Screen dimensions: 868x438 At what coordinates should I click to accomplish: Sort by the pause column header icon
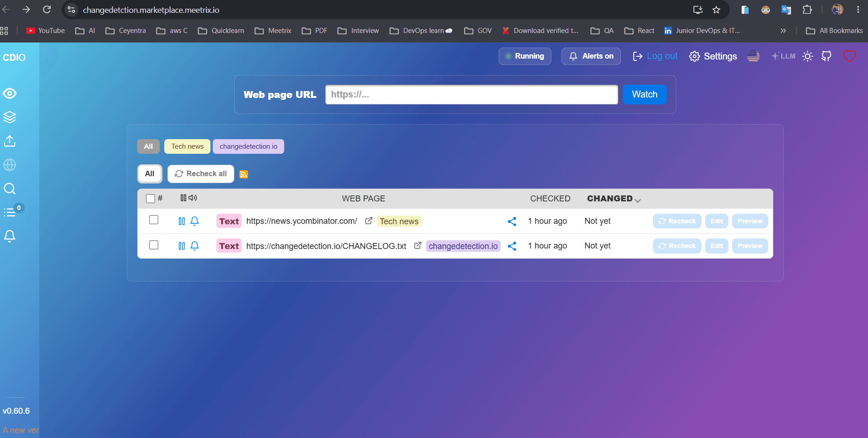pyautogui.click(x=183, y=198)
